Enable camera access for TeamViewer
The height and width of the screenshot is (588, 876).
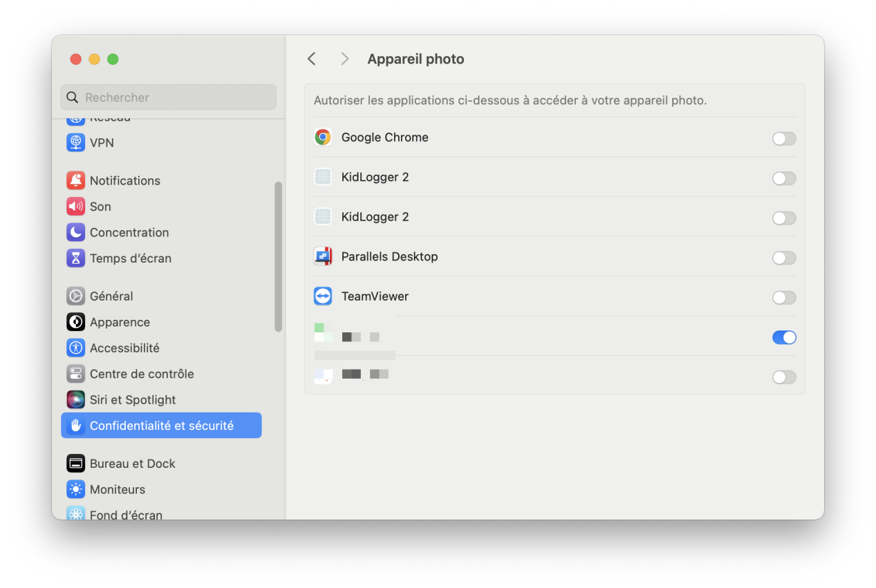tap(784, 298)
